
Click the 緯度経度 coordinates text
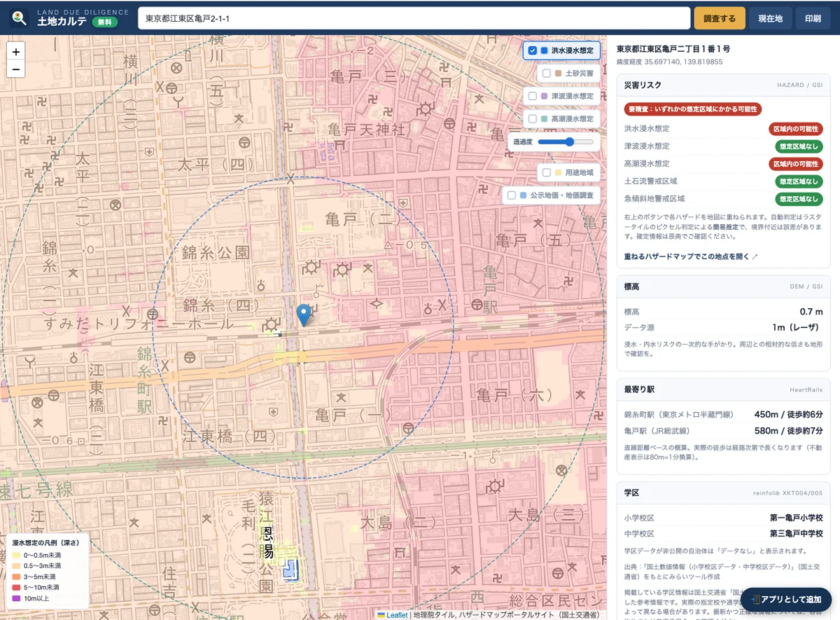[670, 62]
